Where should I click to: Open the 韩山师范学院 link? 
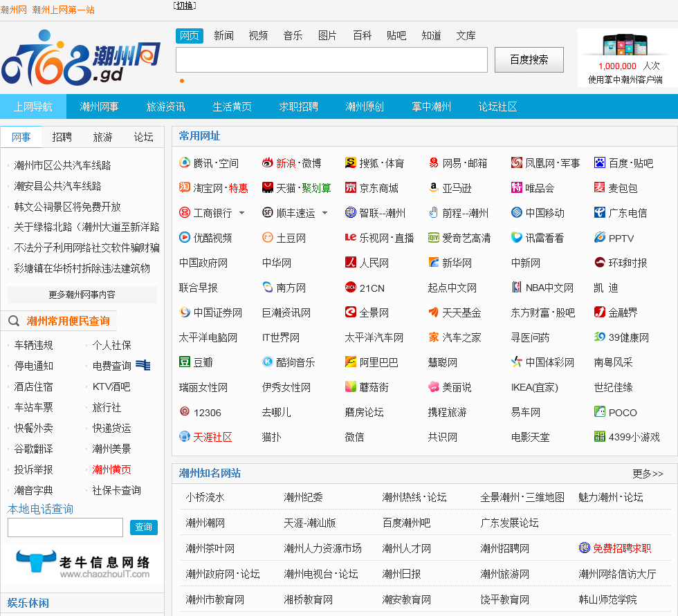[607, 599]
